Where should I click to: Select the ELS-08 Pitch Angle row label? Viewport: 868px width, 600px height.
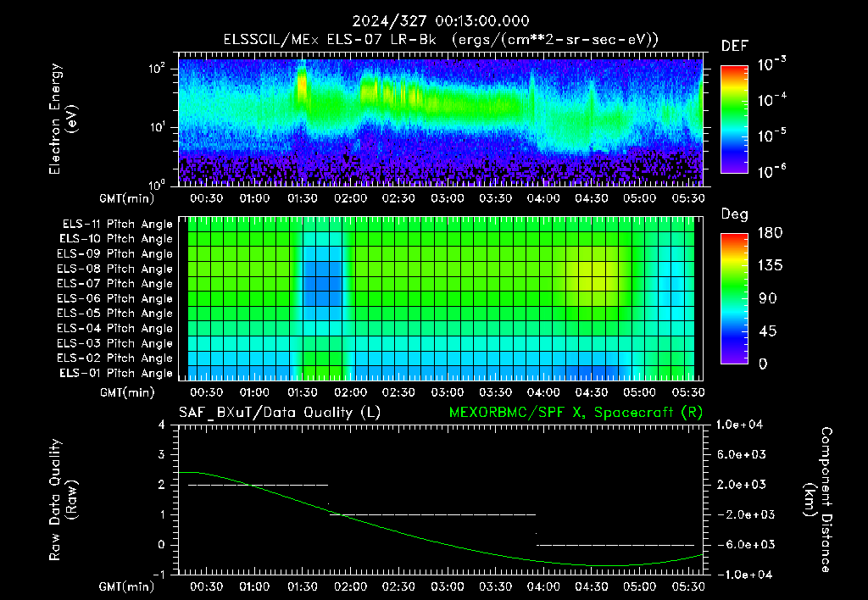pos(115,269)
